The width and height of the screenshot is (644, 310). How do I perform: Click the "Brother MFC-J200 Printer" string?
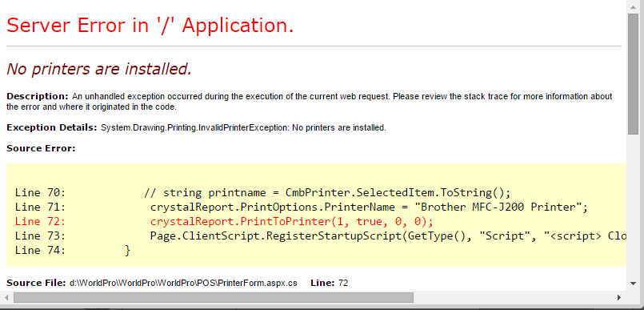click(x=498, y=207)
